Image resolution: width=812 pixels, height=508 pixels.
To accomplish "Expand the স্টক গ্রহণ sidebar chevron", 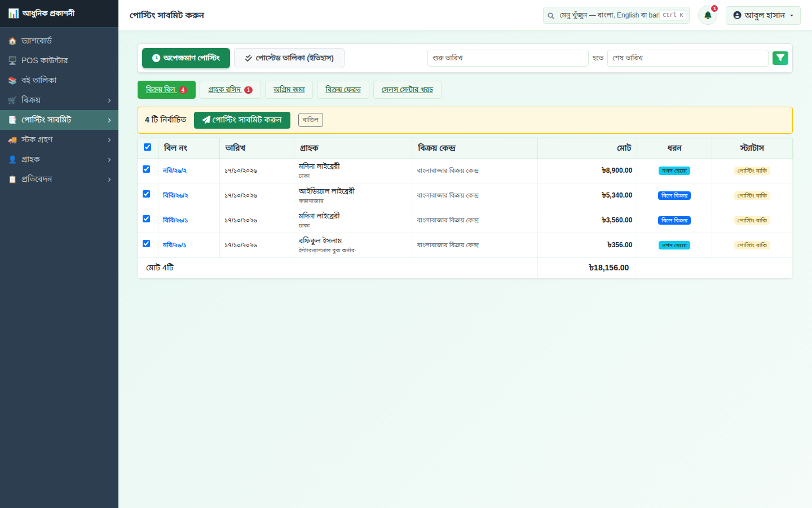I will (x=109, y=140).
